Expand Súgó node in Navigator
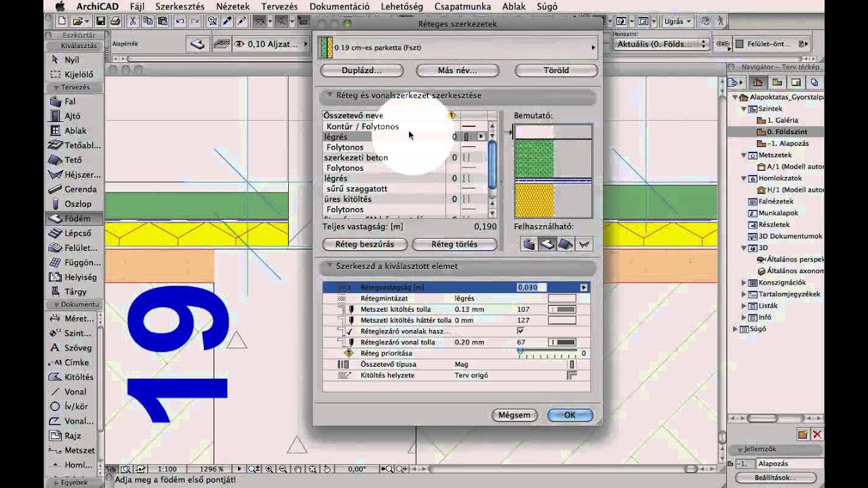Image resolution: width=868 pixels, height=488 pixels. [x=734, y=329]
